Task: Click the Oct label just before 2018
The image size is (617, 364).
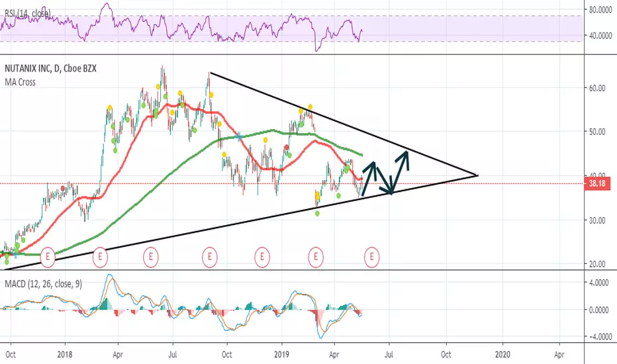Action: 11,355
